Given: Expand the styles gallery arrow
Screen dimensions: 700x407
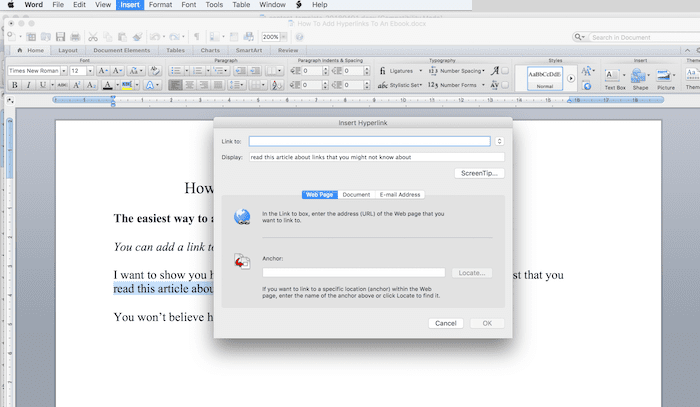Looking at the screenshot, I should click(571, 78).
